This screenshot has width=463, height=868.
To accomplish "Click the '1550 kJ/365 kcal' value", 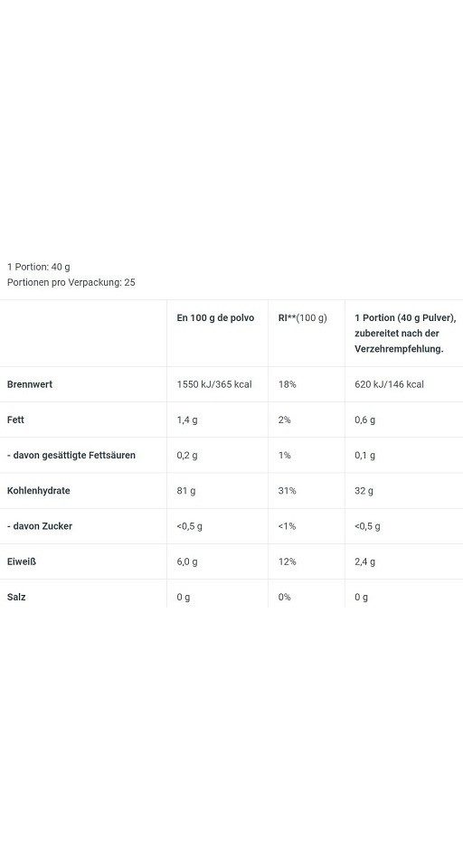I will pyautogui.click(x=214, y=384).
